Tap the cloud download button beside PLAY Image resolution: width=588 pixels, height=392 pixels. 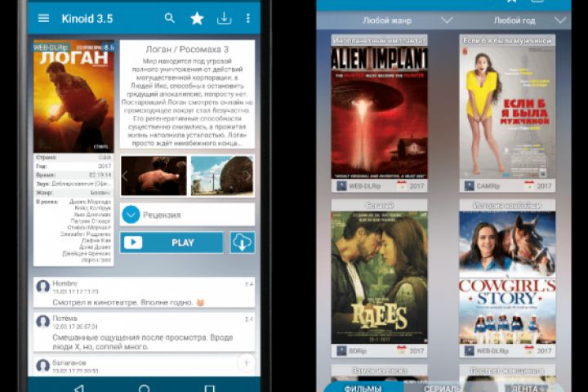(243, 243)
